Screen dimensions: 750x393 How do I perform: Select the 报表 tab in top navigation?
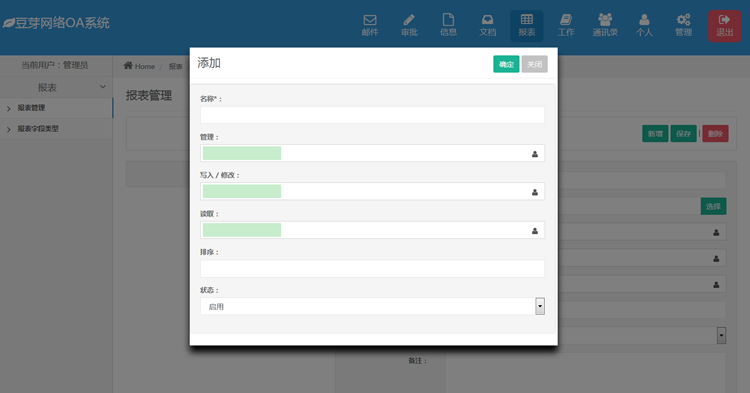[x=527, y=25]
